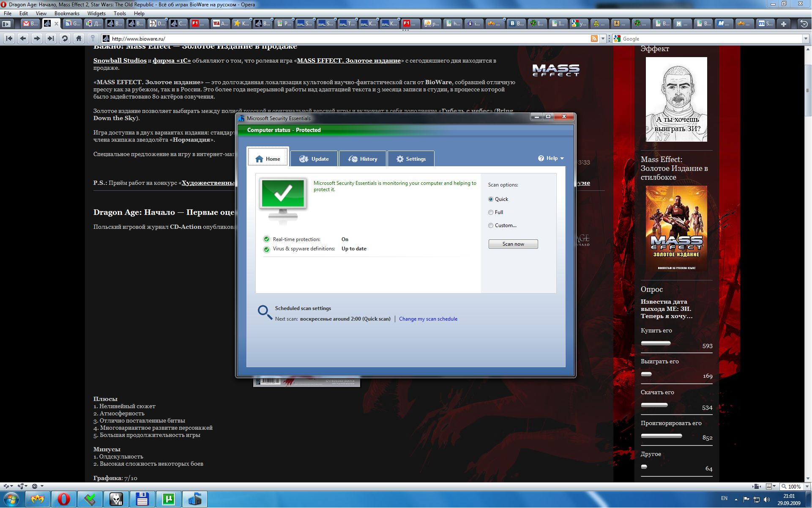Click Change my scan schedule link
812x508 pixels.
click(x=428, y=319)
